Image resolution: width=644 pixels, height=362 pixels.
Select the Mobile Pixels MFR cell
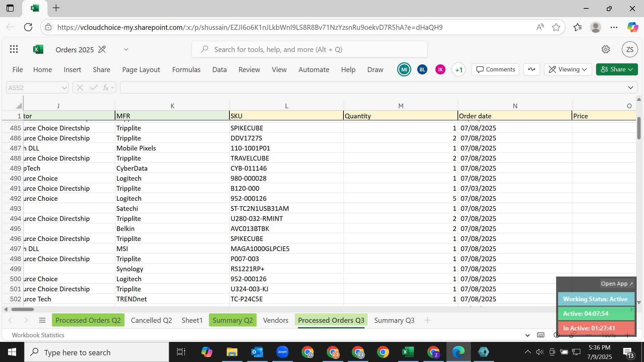[172, 148]
